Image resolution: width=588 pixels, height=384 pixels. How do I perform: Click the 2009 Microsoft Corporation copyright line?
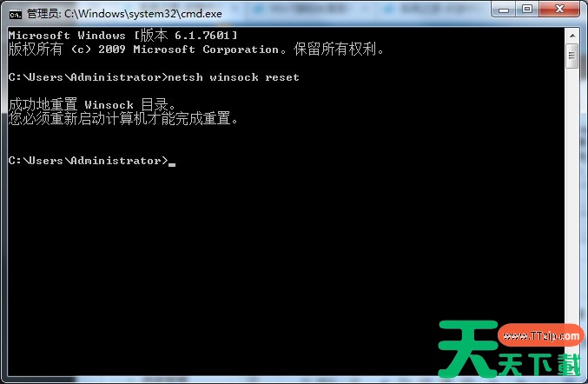point(196,50)
